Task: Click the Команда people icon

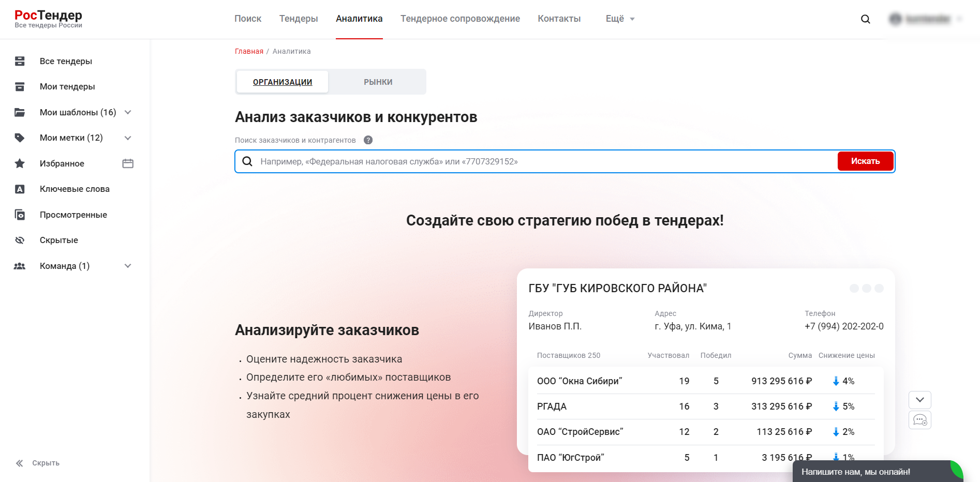Action: pos(20,266)
